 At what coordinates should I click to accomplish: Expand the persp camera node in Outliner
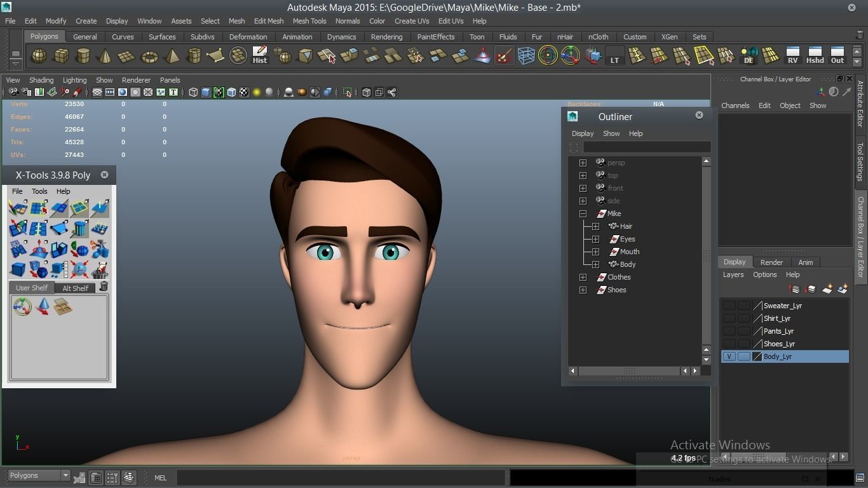pyautogui.click(x=583, y=163)
